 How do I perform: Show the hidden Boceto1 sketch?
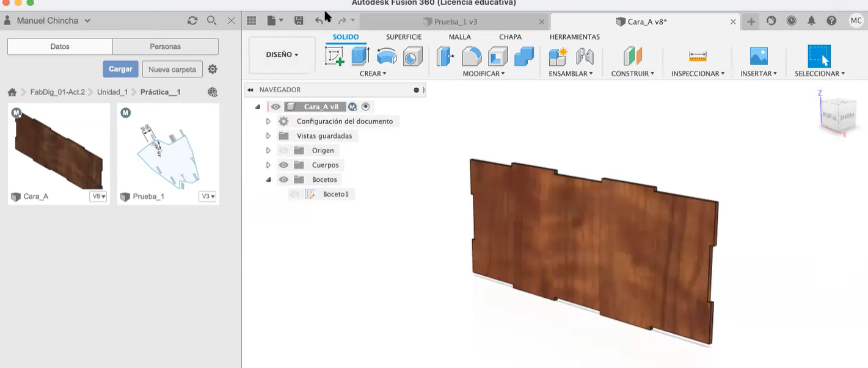[294, 194]
